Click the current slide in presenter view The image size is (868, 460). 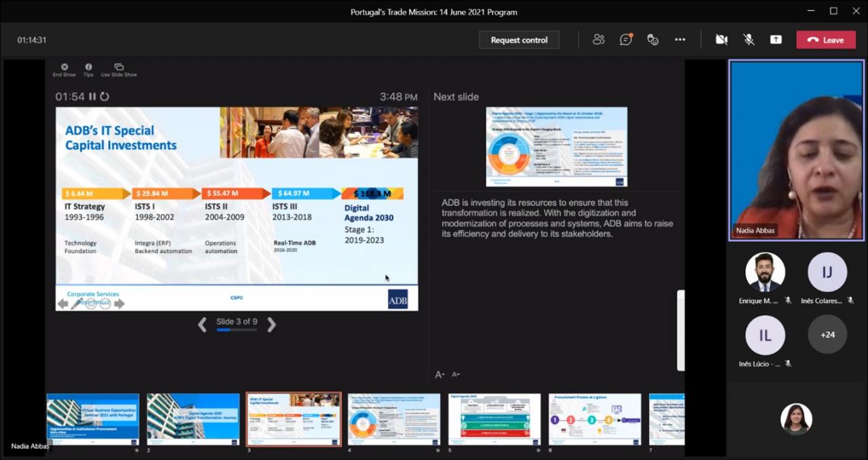237,209
